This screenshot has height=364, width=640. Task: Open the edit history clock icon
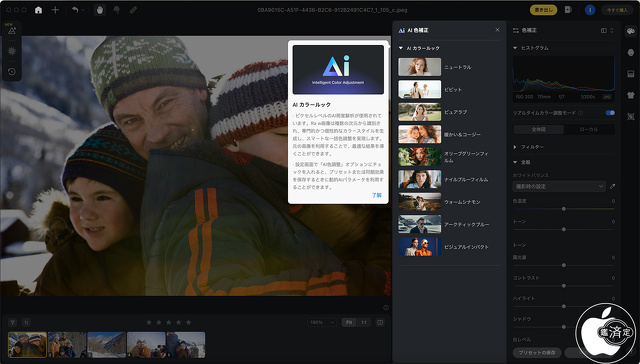point(12,71)
